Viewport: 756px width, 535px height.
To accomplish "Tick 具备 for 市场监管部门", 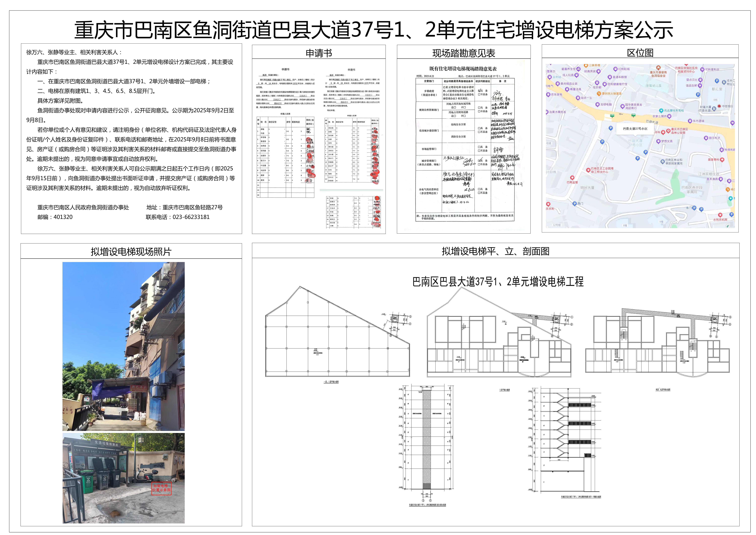I will (x=479, y=147).
